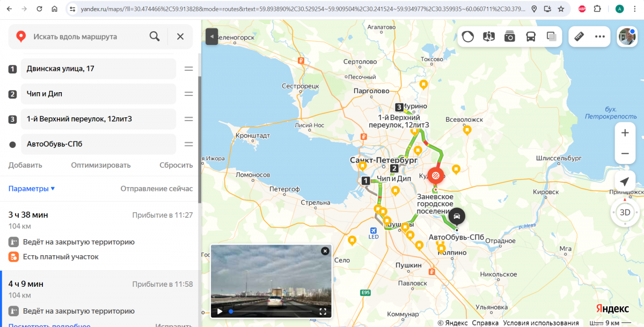The height and width of the screenshot is (327, 644).
Task: Bookmark page with the star icon
Action: [x=561, y=9]
